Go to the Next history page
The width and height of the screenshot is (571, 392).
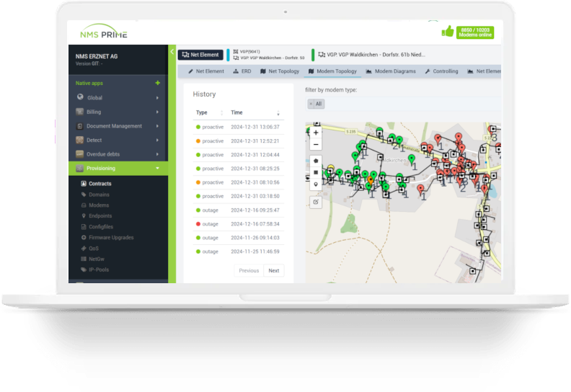pyautogui.click(x=274, y=270)
